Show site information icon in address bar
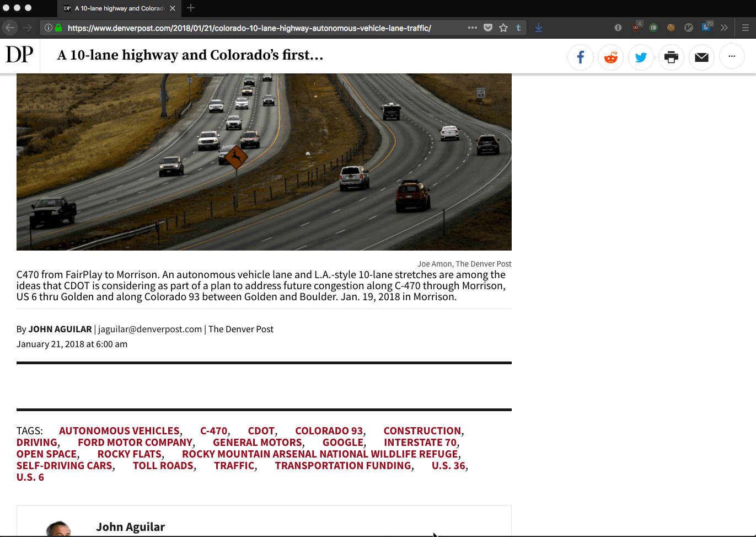The width and height of the screenshot is (756, 537). click(49, 28)
